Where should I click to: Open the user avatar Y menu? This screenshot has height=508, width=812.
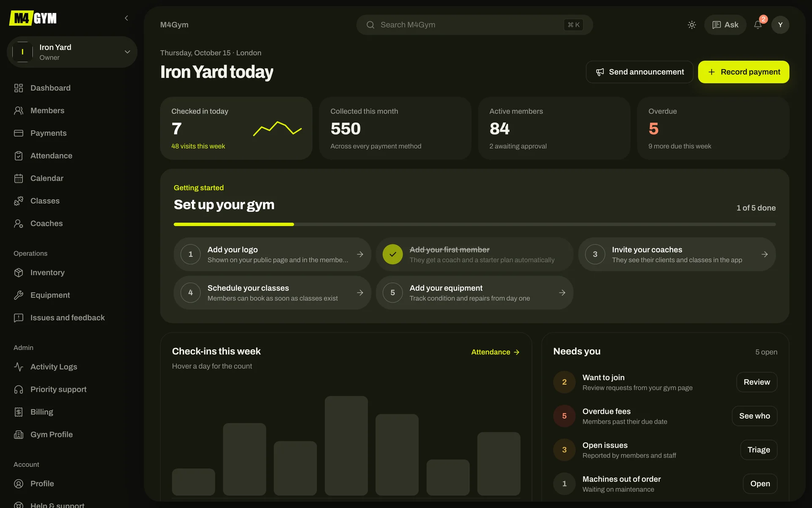[x=780, y=25]
